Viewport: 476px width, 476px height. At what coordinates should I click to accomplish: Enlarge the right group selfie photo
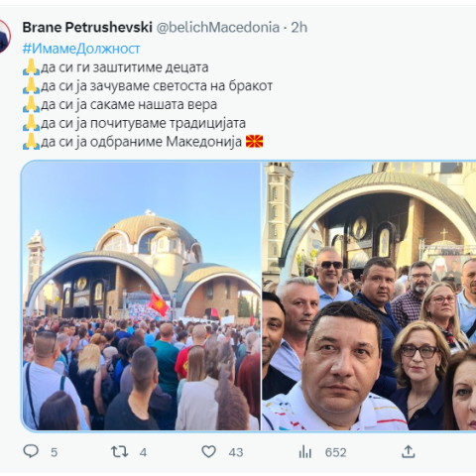[369, 296]
